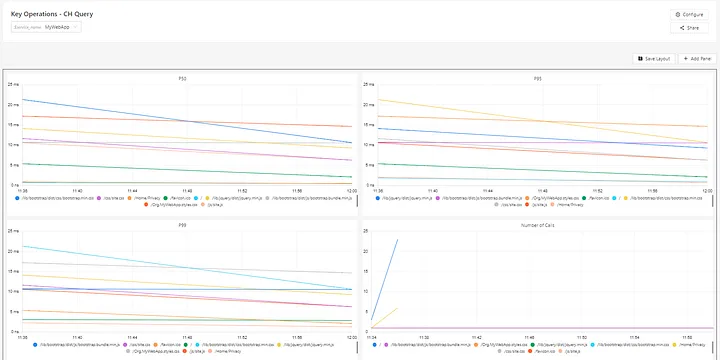Add a new panel

point(697,59)
